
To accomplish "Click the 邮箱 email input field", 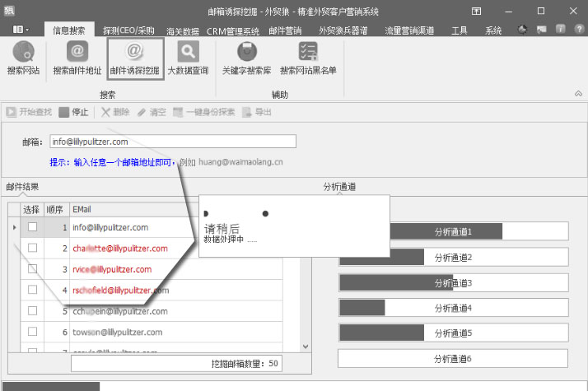I will [172, 142].
